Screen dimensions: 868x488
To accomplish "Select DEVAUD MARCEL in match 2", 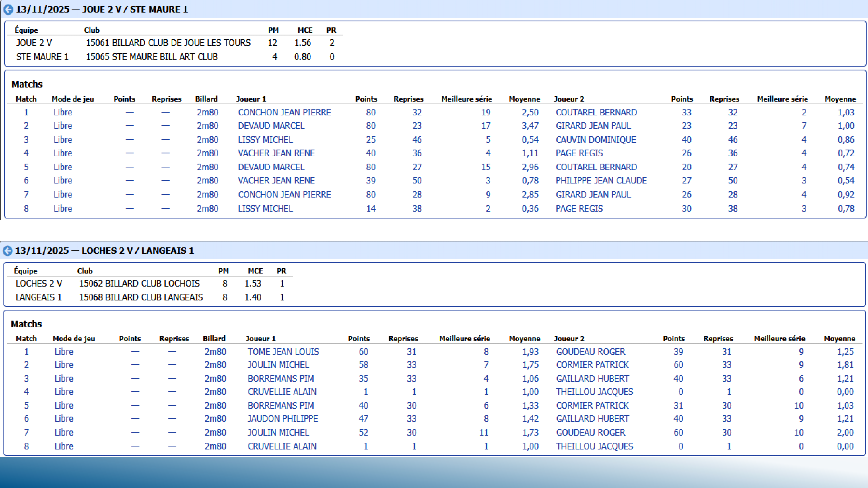I will 271,126.
